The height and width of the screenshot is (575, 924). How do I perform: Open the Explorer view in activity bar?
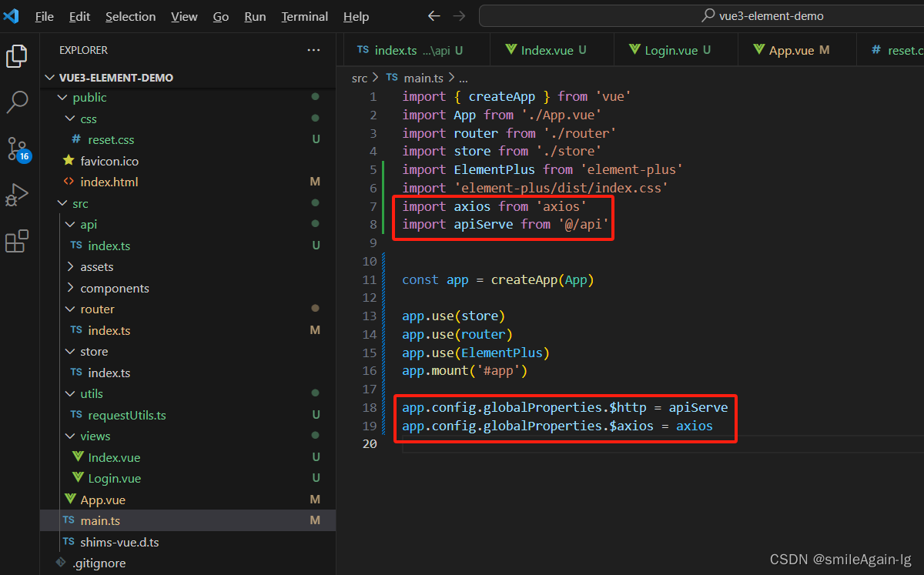point(17,56)
